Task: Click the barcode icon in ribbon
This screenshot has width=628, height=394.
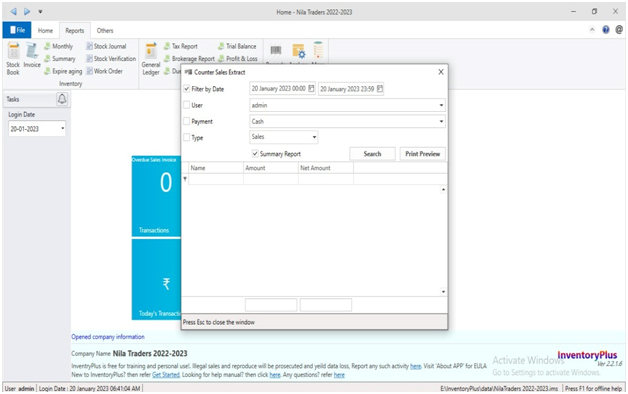Action: 276,50
